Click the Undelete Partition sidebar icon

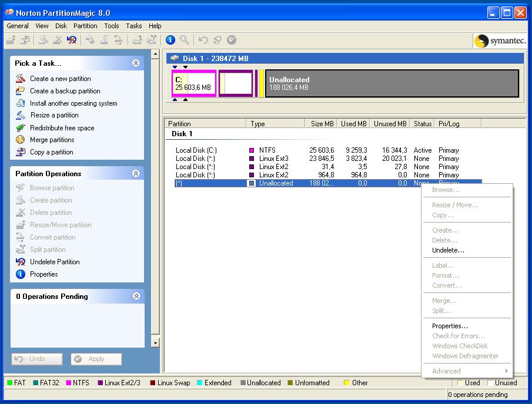[21, 262]
